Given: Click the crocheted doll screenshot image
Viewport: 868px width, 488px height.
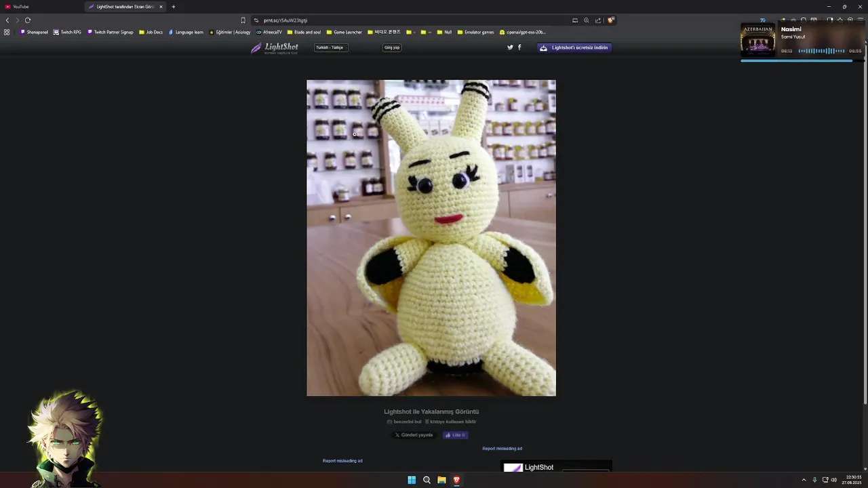Looking at the screenshot, I should pos(431,238).
